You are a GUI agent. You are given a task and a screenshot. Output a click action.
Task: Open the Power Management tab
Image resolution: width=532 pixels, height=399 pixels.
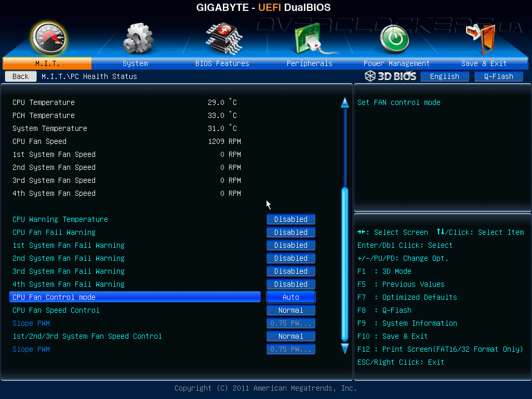point(396,63)
